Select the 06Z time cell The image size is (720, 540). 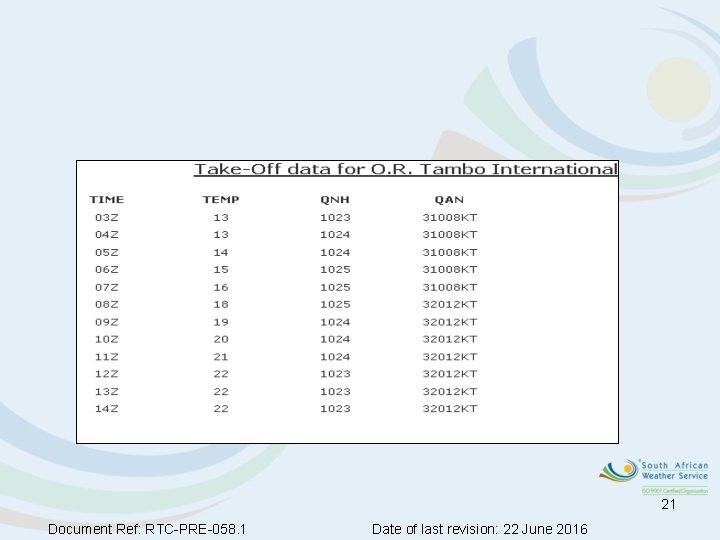coord(107,270)
